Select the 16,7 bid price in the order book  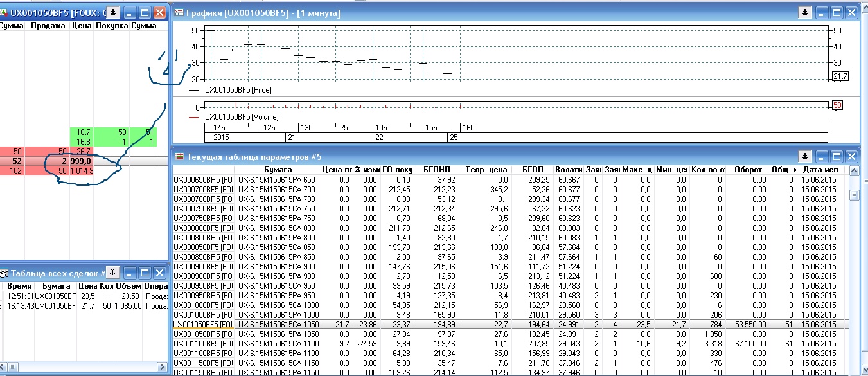(x=82, y=132)
